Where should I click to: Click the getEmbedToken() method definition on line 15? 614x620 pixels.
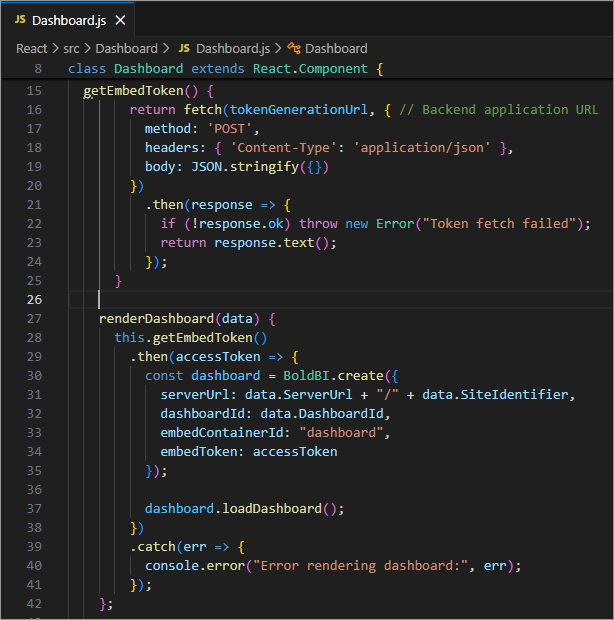click(x=140, y=91)
